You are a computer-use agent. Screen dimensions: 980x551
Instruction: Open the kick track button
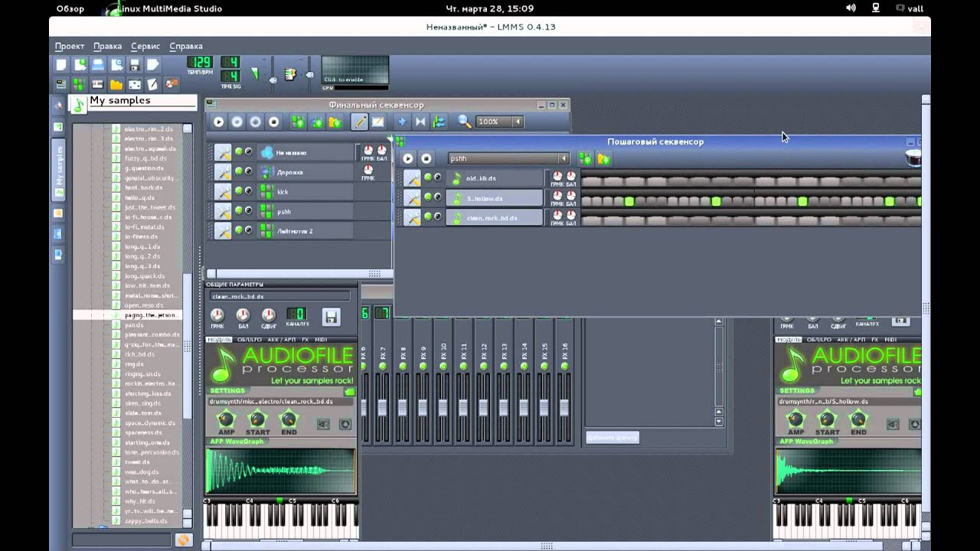point(305,191)
